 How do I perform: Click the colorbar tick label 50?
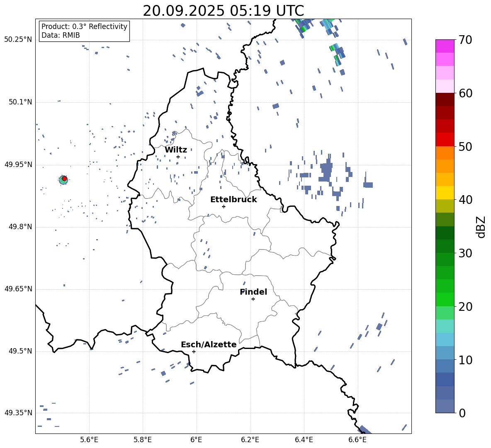[x=465, y=146]
